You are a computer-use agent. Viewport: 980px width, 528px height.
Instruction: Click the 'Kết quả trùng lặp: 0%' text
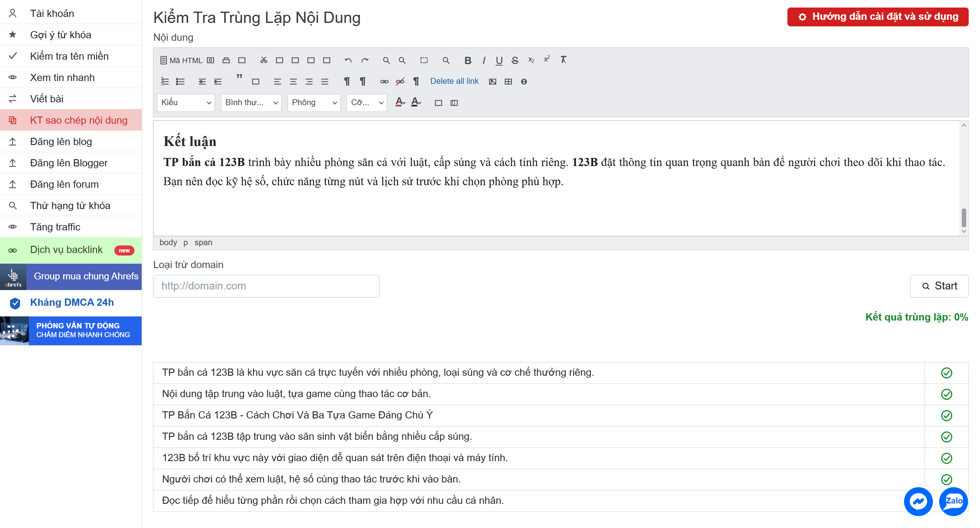[x=917, y=317]
